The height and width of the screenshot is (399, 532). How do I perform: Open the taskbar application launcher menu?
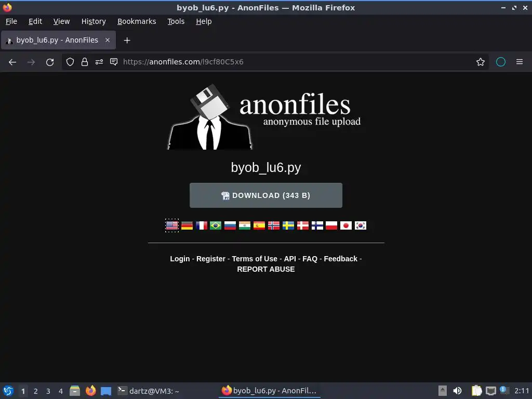coord(8,391)
